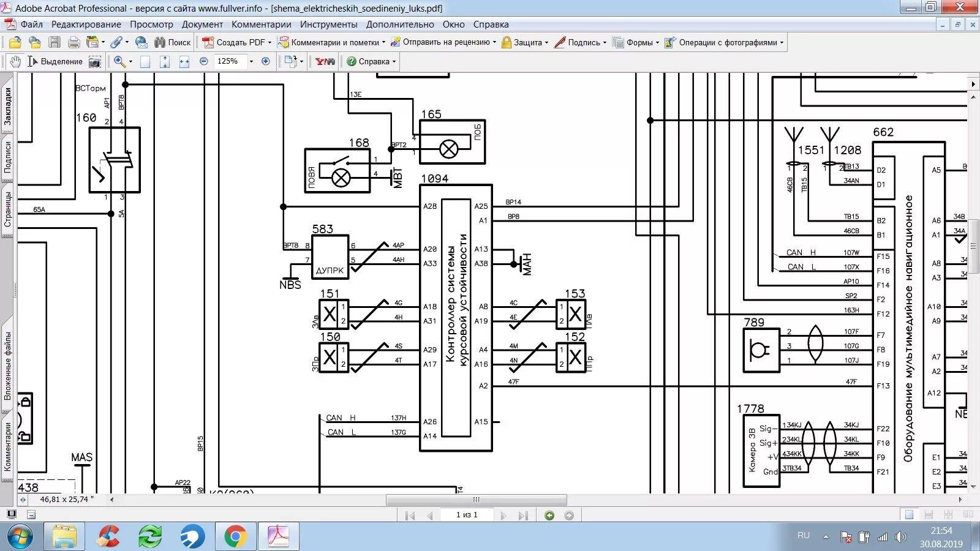Go to the last page
Image resolution: width=980 pixels, height=551 pixels.
(x=522, y=515)
